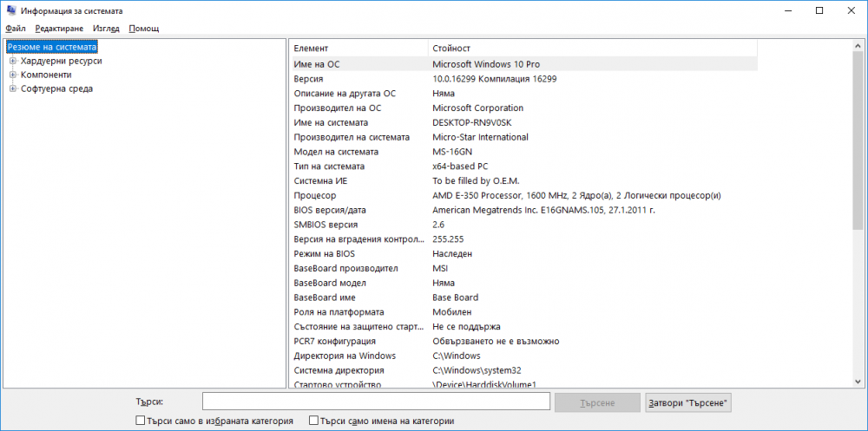Image resolution: width=868 pixels, height=431 pixels.
Task: Select Описание на другата ОС row
Action: tap(523, 94)
